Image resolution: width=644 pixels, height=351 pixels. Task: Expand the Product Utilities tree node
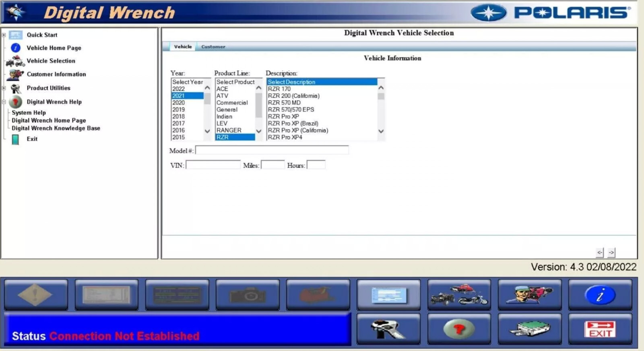(x=4, y=88)
